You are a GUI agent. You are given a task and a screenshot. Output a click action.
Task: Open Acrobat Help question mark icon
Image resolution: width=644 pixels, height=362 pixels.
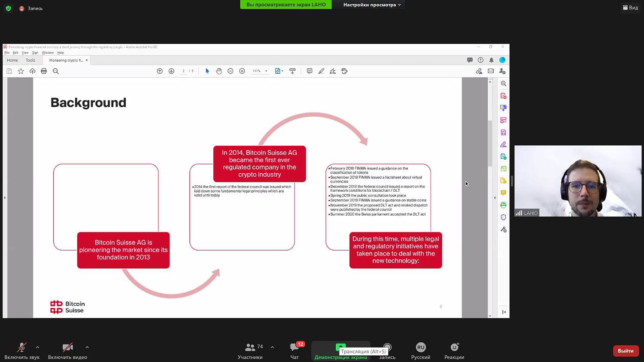tap(480, 60)
